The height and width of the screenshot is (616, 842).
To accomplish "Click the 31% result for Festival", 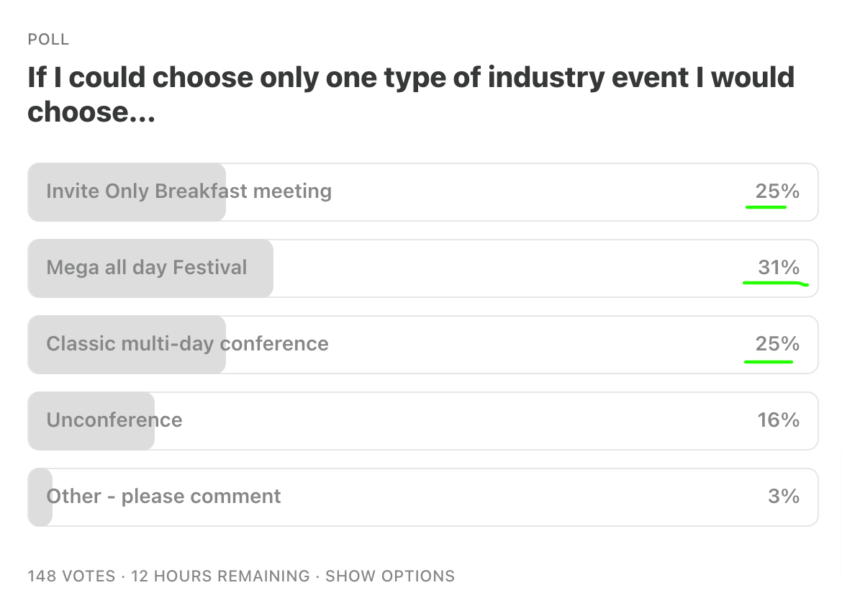I will [x=779, y=267].
